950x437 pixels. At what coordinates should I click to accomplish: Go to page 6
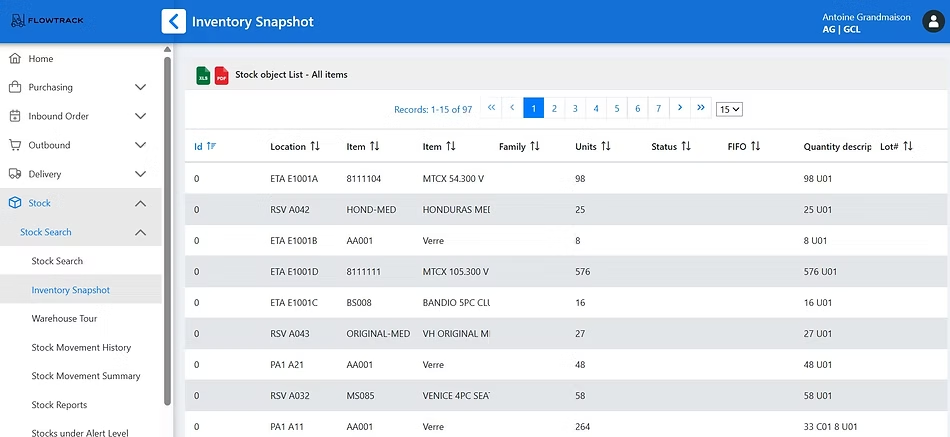(x=638, y=108)
